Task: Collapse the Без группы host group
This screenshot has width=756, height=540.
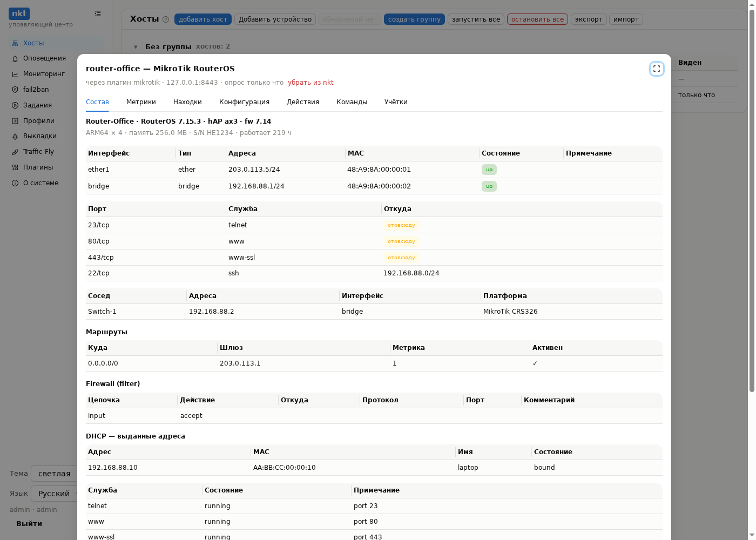Action: [x=136, y=47]
